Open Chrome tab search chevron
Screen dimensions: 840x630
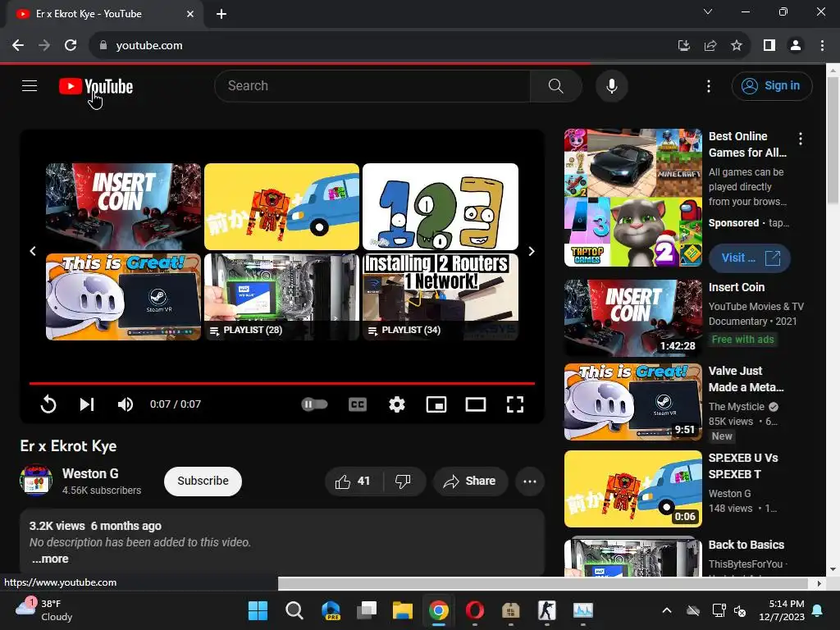(708, 11)
